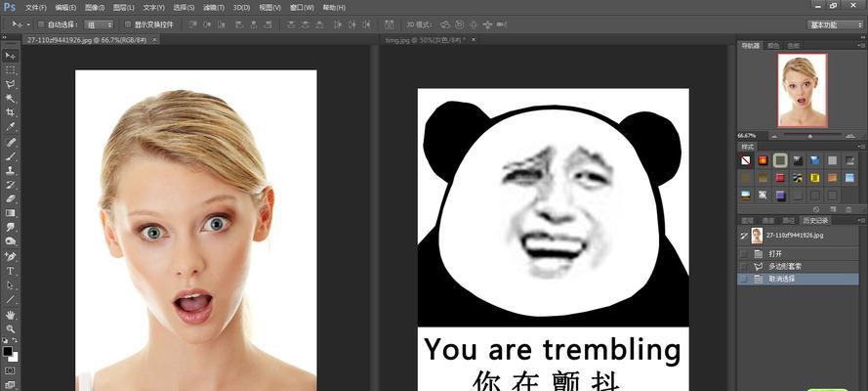Screen dimensions: 868x391
Task: Select the Eraser tool
Action: (x=10, y=198)
